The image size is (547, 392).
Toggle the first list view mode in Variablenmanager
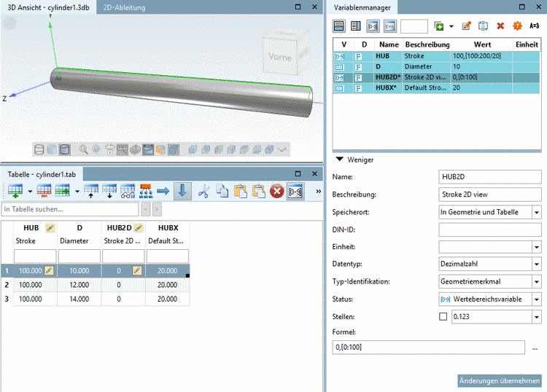(339, 26)
